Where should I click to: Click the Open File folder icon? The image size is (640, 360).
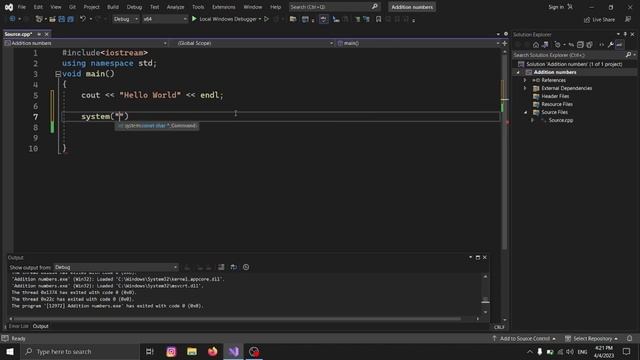pyautogui.click(x=52, y=19)
